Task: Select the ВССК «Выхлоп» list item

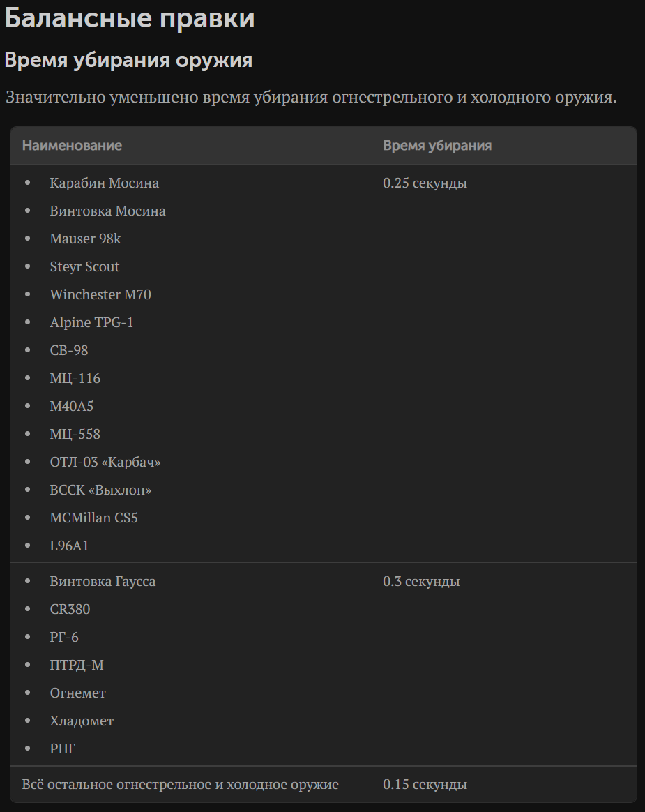Action: tap(100, 490)
